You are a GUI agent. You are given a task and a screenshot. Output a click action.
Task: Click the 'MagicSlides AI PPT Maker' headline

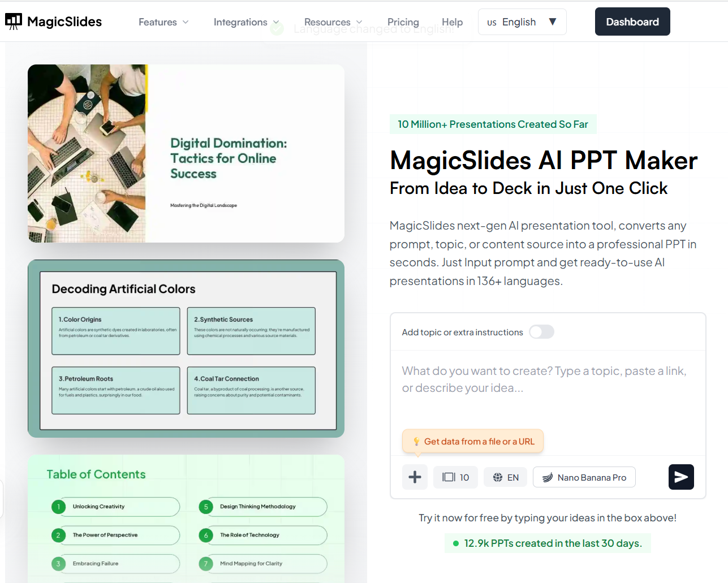[544, 161]
